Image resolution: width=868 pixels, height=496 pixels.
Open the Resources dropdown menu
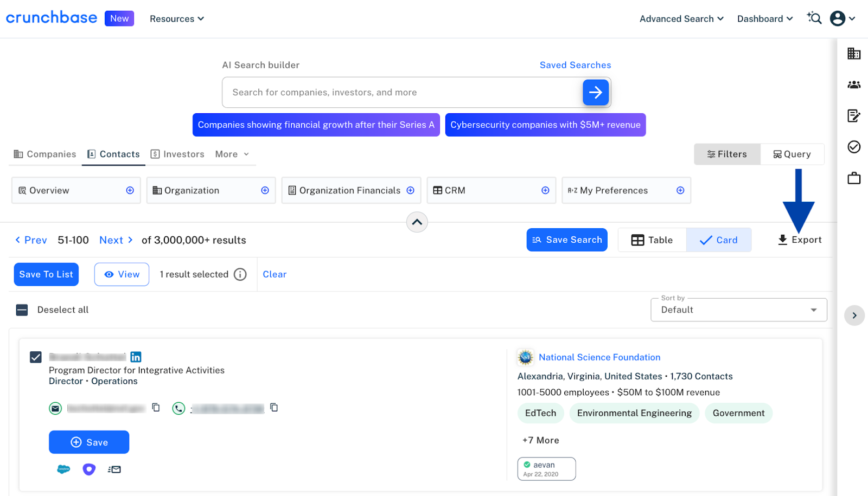coord(177,18)
